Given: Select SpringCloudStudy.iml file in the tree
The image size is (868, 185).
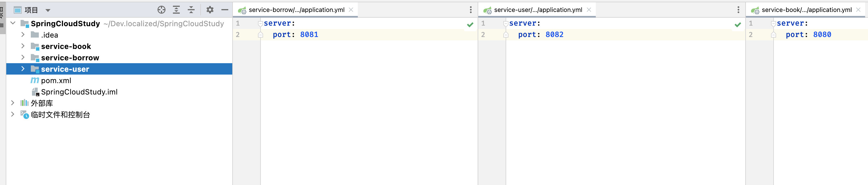Looking at the screenshot, I should tap(79, 92).
